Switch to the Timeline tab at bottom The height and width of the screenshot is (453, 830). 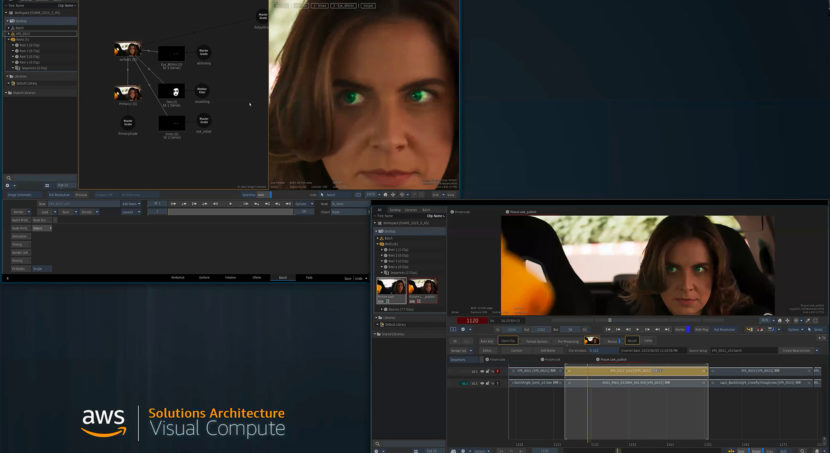pyautogui.click(x=230, y=277)
